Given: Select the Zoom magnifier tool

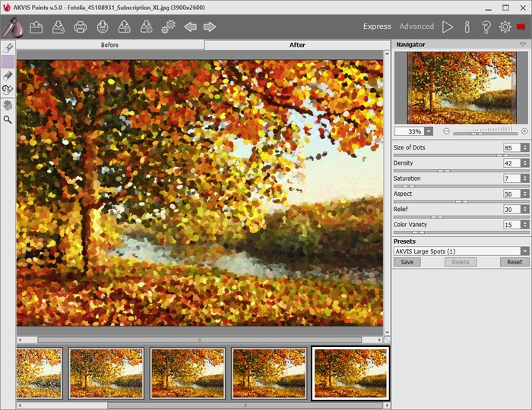Looking at the screenshot, I should tap(8, 119).
